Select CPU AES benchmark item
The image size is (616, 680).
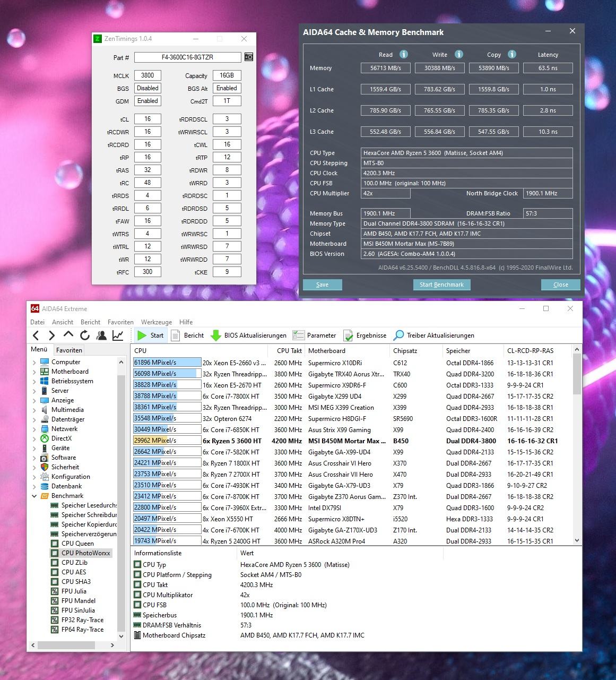click(x=74, y=572)
